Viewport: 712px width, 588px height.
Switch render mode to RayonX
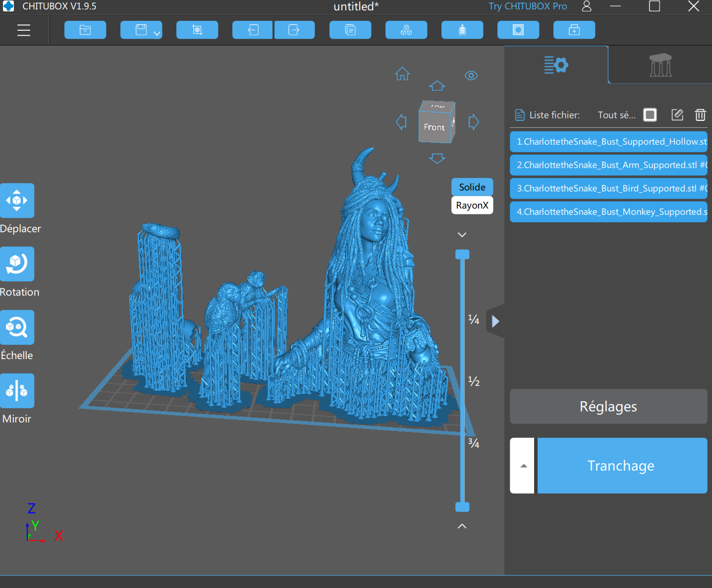click(472, 205)
